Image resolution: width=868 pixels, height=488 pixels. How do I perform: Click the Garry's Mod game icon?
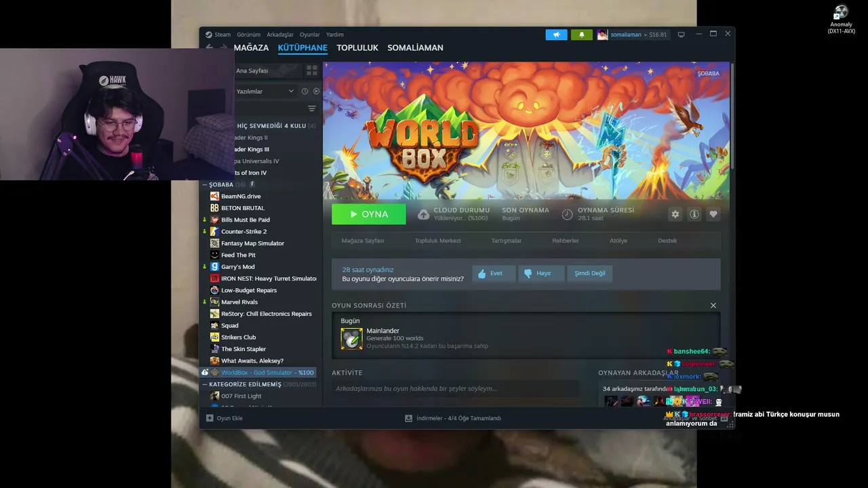tap(214, 266)
